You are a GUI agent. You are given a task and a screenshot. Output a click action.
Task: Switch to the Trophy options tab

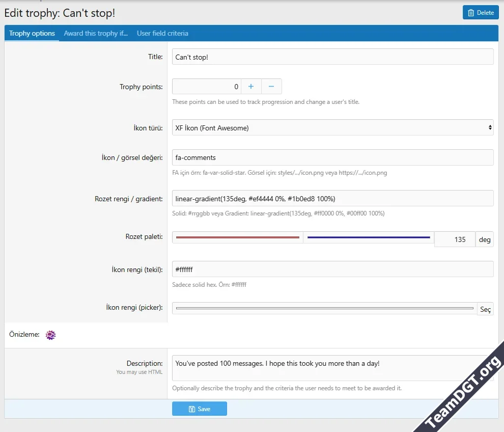[x=32, y=34]
